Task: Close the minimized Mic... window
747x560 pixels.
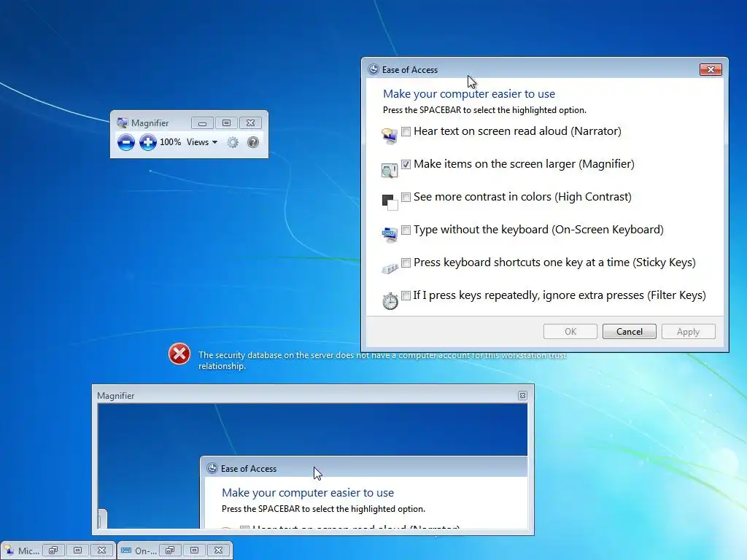Action: coord(101,550)
